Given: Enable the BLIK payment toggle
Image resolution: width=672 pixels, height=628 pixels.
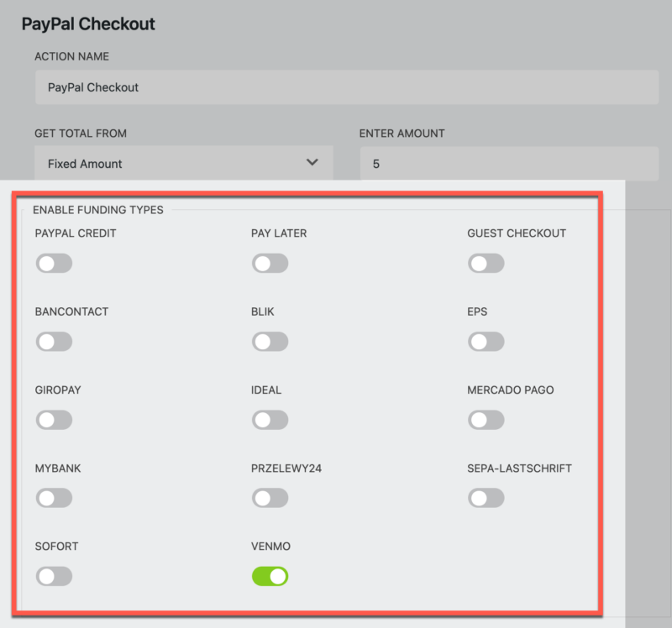Looking at the screenshot, I should 270,341.
